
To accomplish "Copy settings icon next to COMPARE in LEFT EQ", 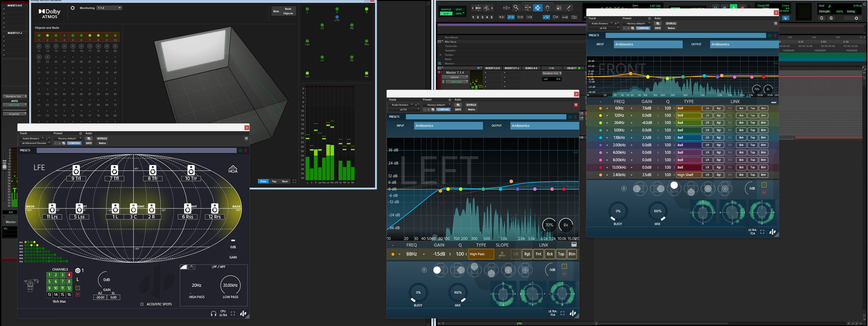I will pos(433,109).
